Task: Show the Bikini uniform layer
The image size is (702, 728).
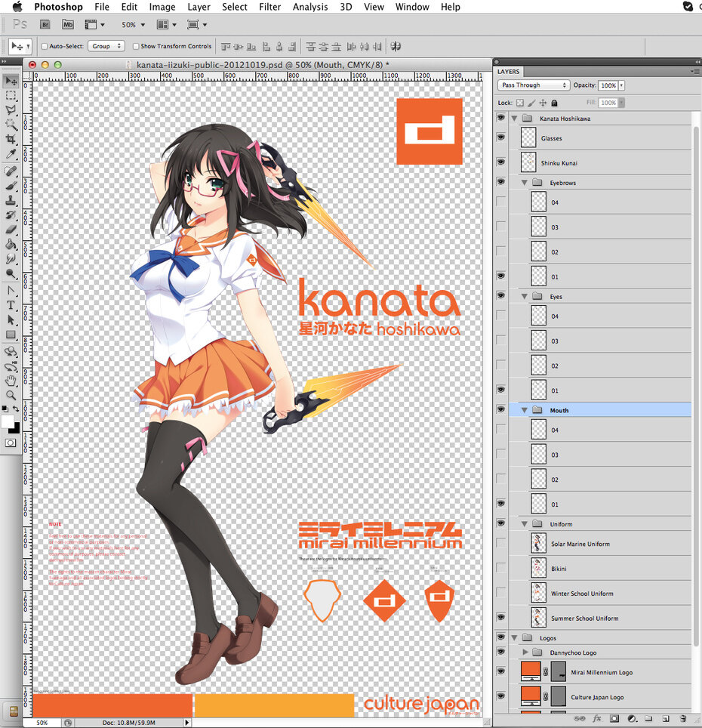Action: click(500, 568)
